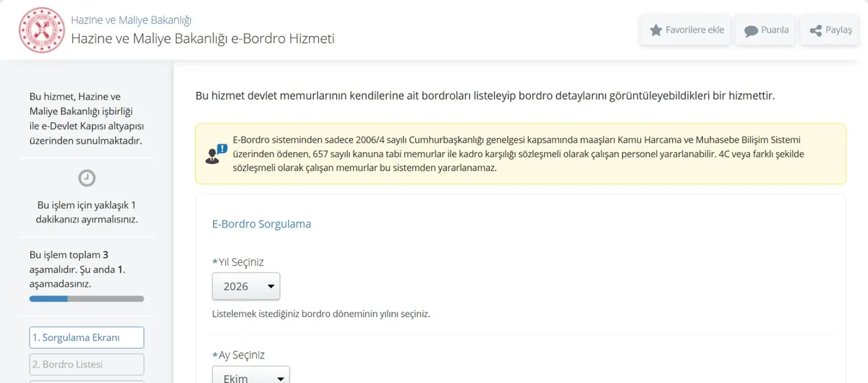The image size is (868, 383).
Task: Click the info person icon in yellow notice
Action: (x=216, y=154)
